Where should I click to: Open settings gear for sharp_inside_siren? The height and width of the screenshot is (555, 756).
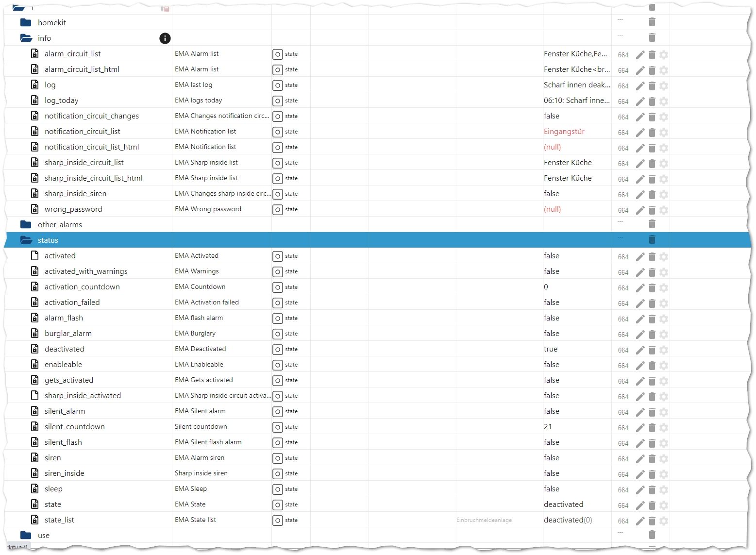[x=664, y=195]
